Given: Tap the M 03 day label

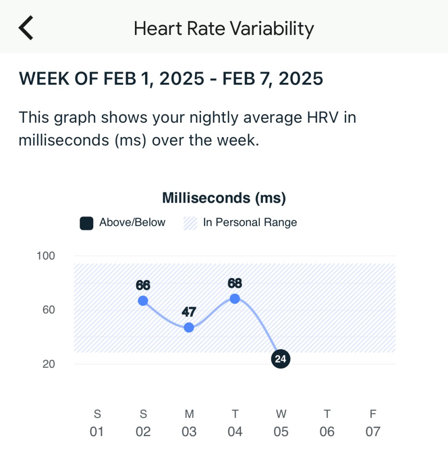Looking at the screenshot, I should click(x=189, y=423).
